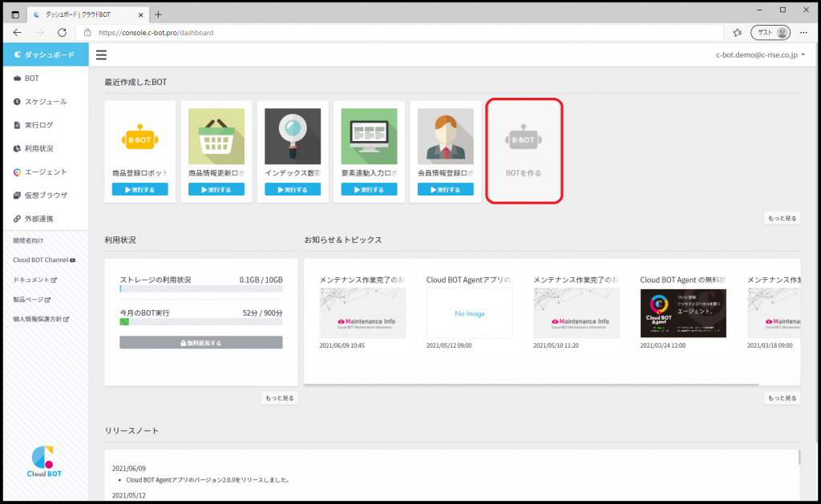Run the 商品情報更新ロボ bot
This screenshot has height=504, width=821.
tap(216, 189)
